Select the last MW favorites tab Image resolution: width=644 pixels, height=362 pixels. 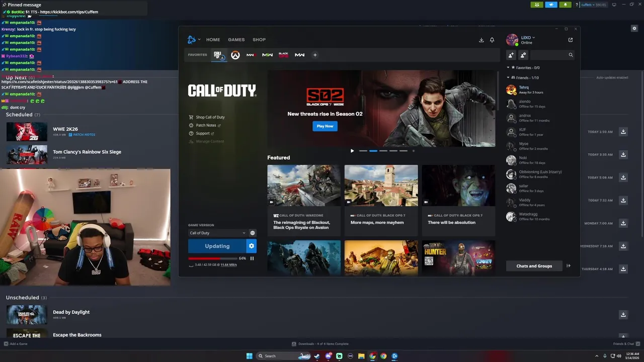click(x=299, y=55)
